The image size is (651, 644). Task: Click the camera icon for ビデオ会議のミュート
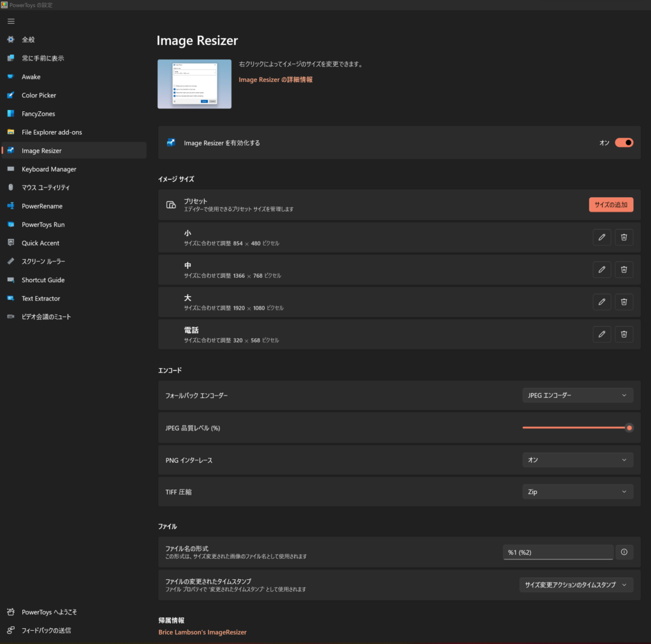point(11,317)
